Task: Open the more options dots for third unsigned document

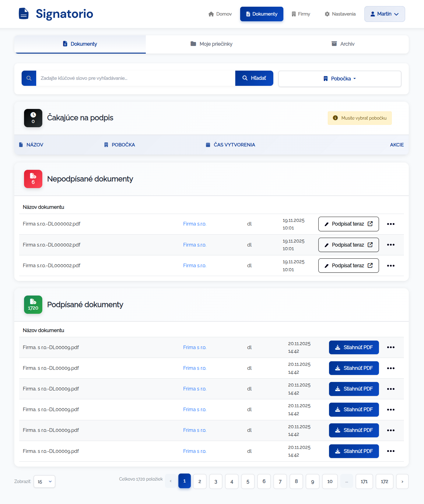Action: (x=391, y=266)
